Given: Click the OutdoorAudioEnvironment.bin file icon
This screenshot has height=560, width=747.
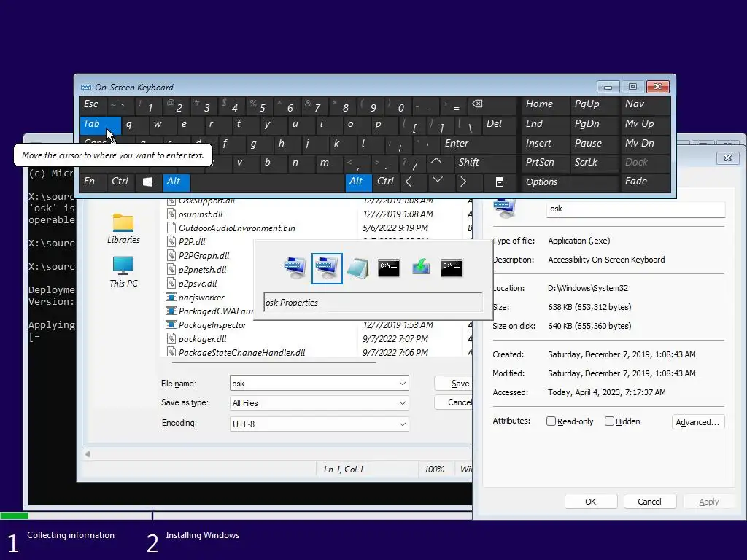Looking at the screenshot, I should click(x=171, y=227).
